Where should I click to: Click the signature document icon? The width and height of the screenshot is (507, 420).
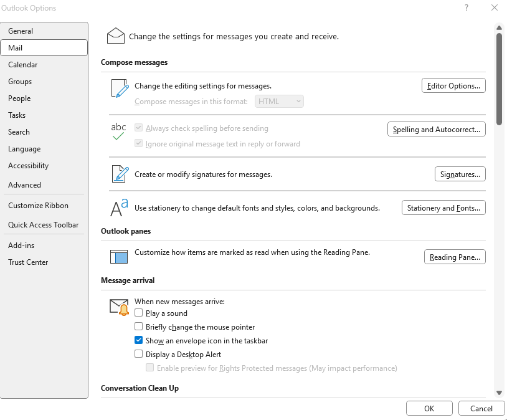point(120,174)
